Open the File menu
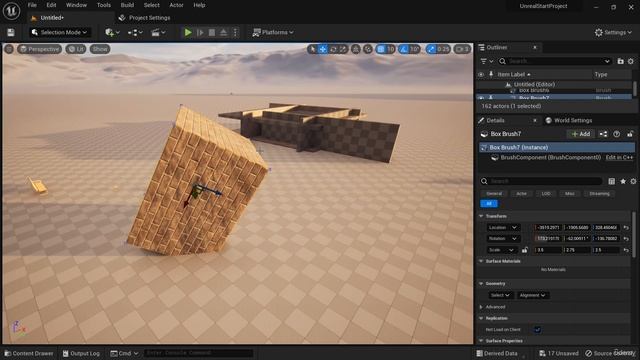 coord(32,5)
